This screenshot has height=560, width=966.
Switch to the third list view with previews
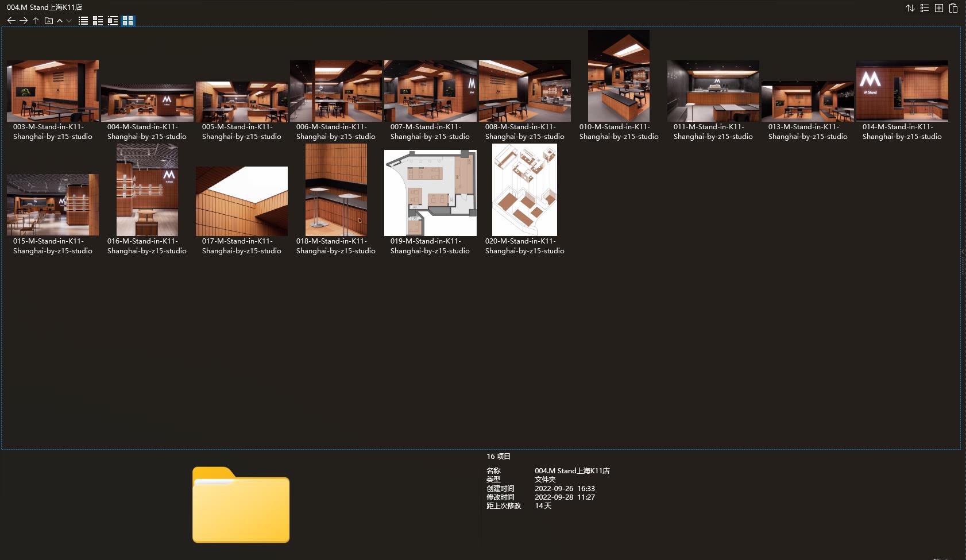pos(113,21)
